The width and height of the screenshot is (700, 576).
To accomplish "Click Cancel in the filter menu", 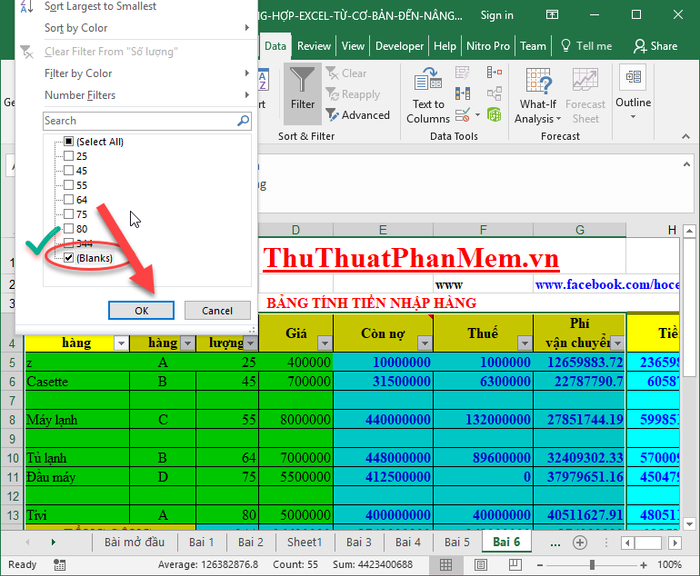I will [217, 311].
